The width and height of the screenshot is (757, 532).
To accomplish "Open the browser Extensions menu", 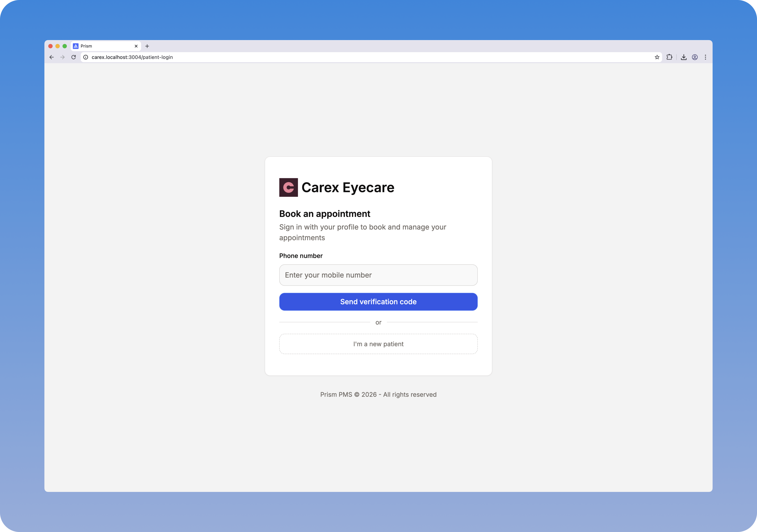I will click(x=670, y=57).
